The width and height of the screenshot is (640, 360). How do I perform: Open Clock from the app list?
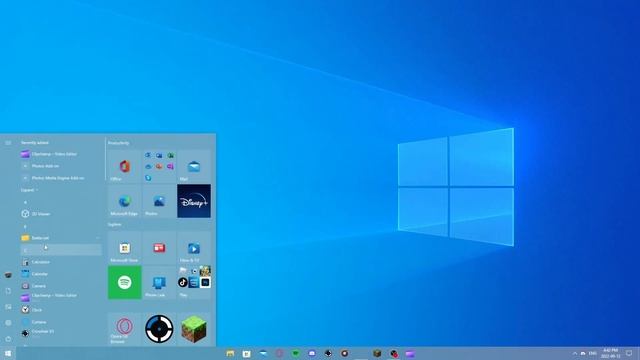pos(61,310)
